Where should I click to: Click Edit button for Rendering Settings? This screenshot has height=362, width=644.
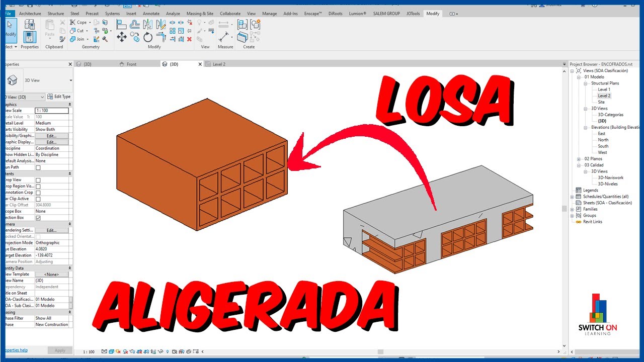(51, 230)
